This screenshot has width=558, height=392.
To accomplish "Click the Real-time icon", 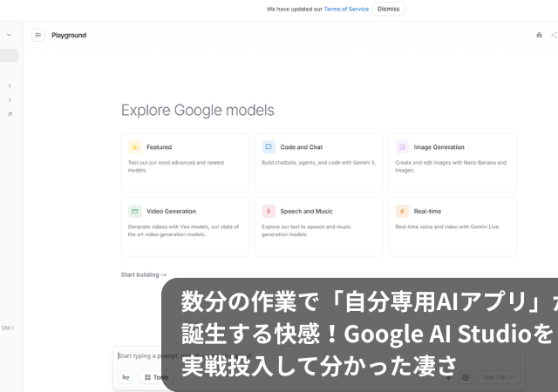I will click(402, 211).
